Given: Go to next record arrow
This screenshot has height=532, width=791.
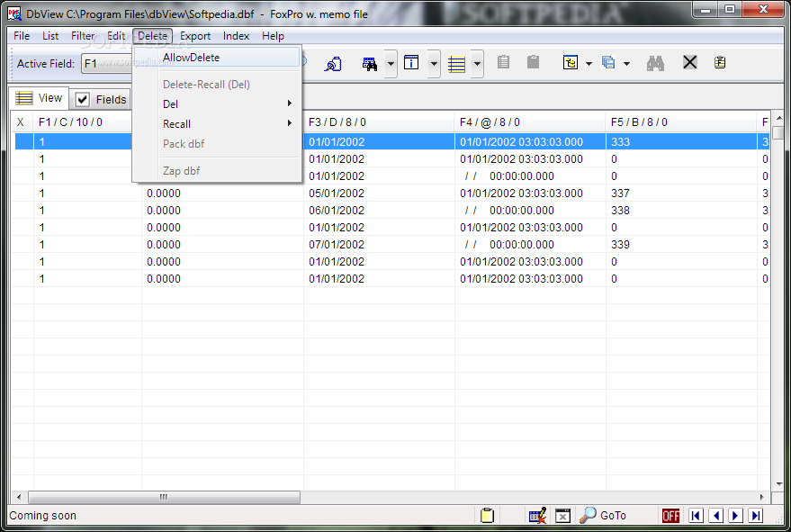Looking at the screenshot, I should click(735, 515).
